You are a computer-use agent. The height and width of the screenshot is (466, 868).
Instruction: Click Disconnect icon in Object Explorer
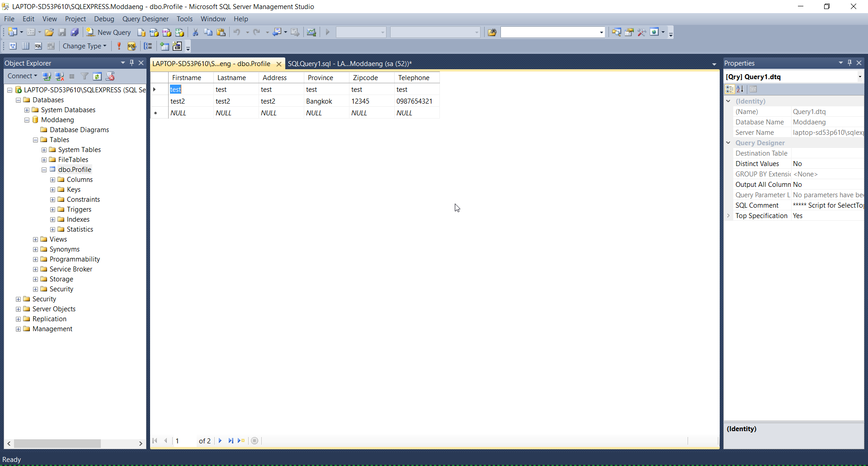click(x=59, y=76)
